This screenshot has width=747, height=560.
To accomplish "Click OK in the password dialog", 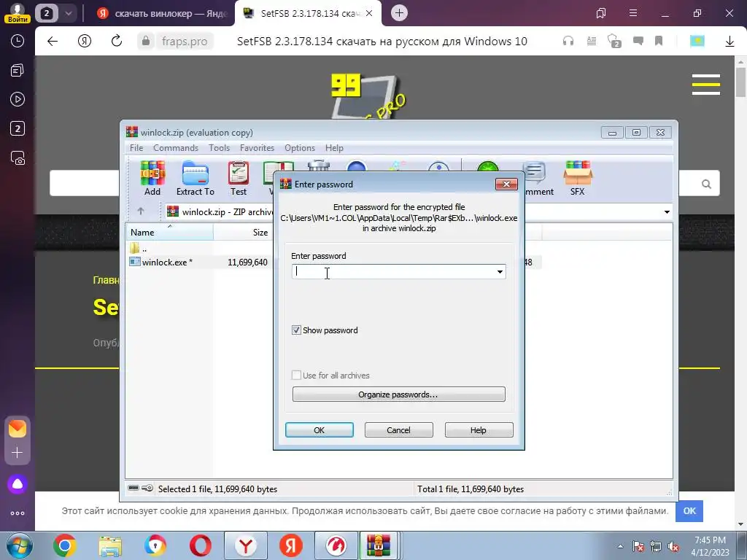I will click(320, 430).
